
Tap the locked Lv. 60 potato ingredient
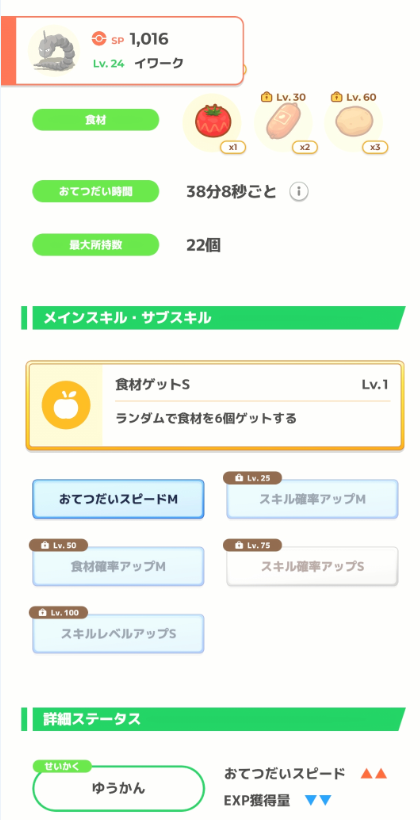(353, 123)
